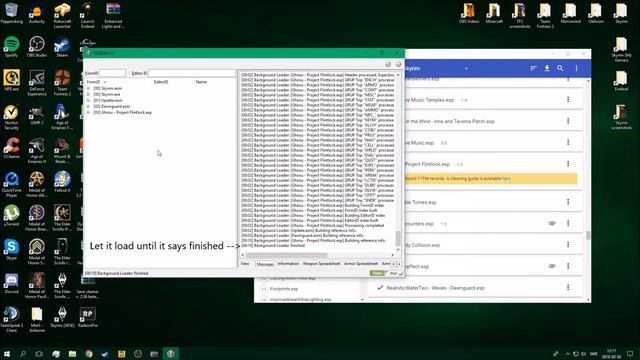Click the messages log horizontal scrollbar
640x360 pixels.
(x=287, y=256)
